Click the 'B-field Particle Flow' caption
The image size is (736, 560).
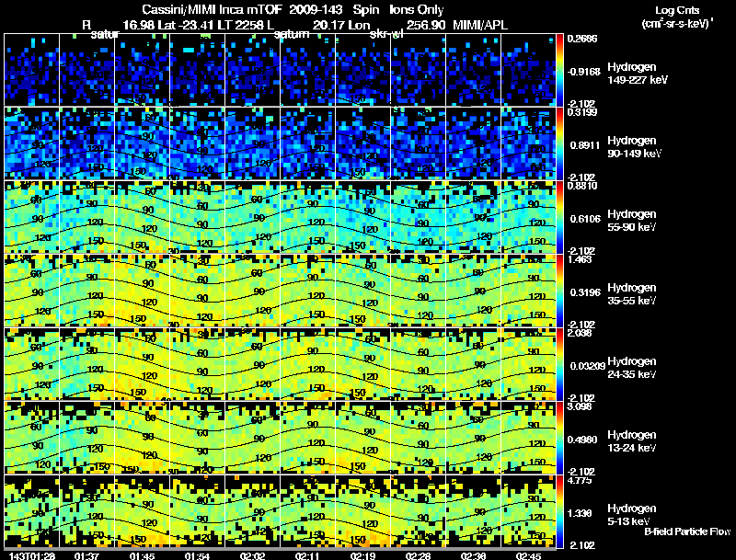click(687, 531)
